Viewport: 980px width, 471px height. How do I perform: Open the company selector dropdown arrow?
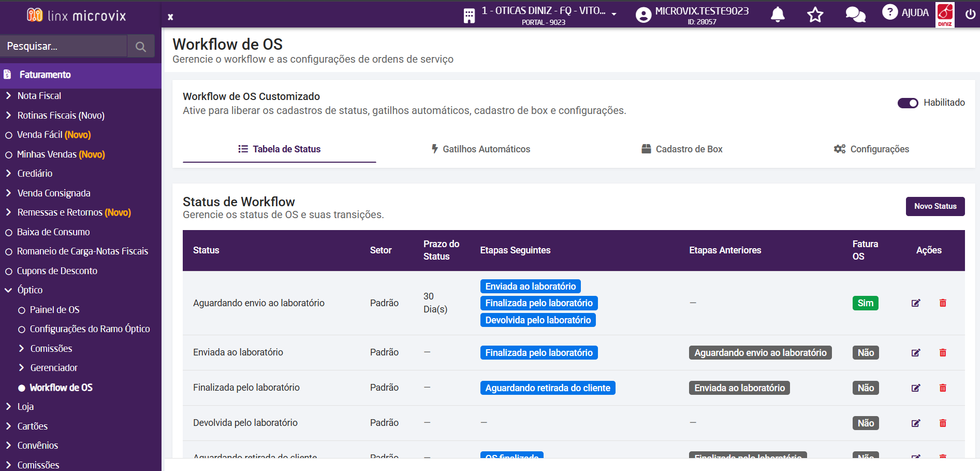point(614,14)
